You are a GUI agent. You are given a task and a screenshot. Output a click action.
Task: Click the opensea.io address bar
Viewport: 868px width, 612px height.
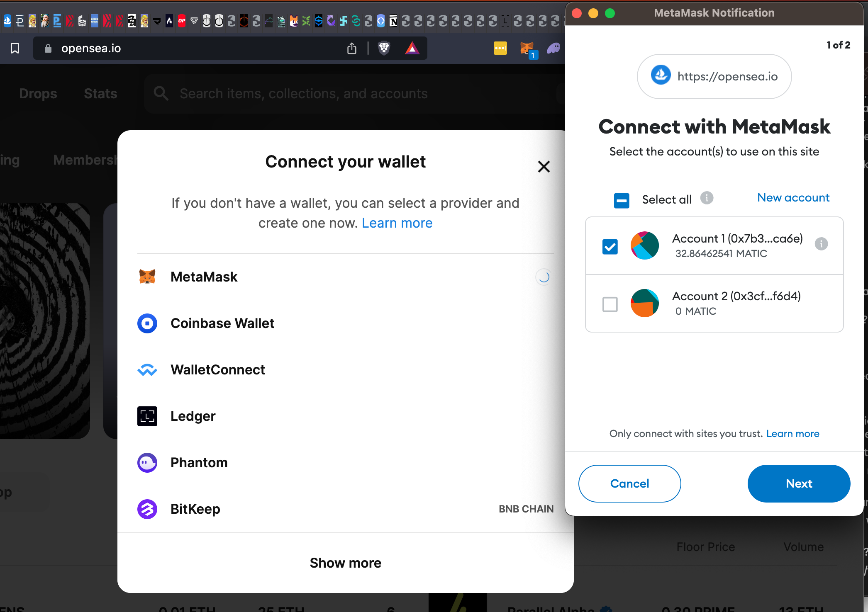[x=230, y=48]
